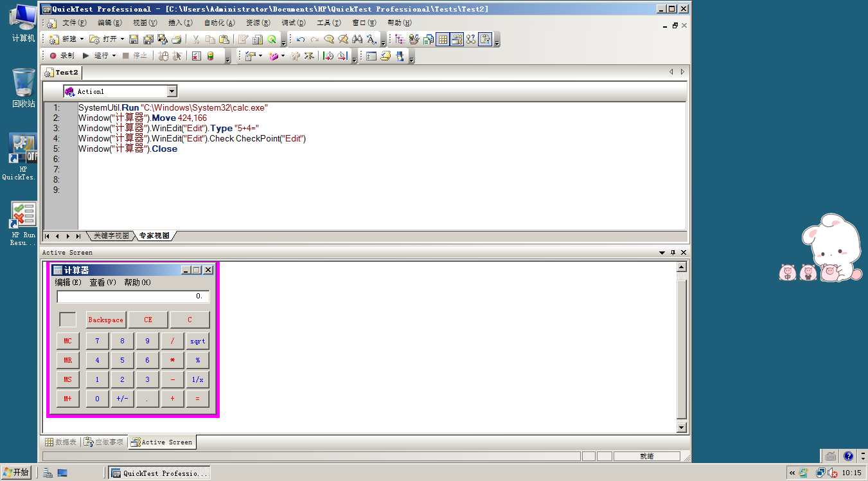
Task: Click the Replace text icon
Action: click(371, 39)
